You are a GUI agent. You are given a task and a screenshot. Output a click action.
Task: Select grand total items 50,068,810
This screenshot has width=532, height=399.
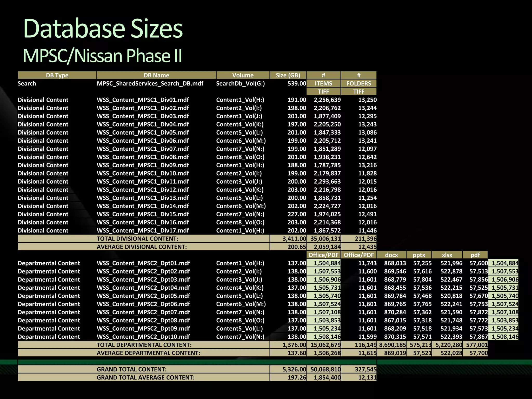[x=325, y=369]
